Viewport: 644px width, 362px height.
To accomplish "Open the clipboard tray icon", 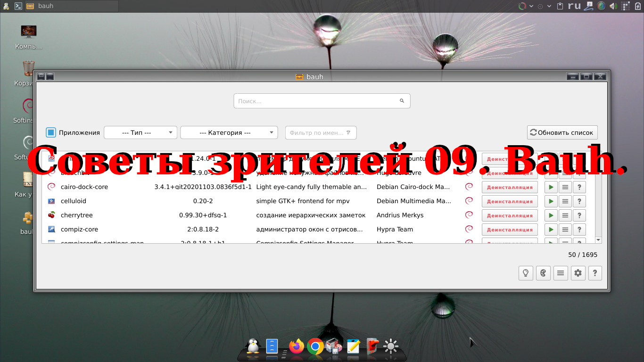I will click(560, 6).
